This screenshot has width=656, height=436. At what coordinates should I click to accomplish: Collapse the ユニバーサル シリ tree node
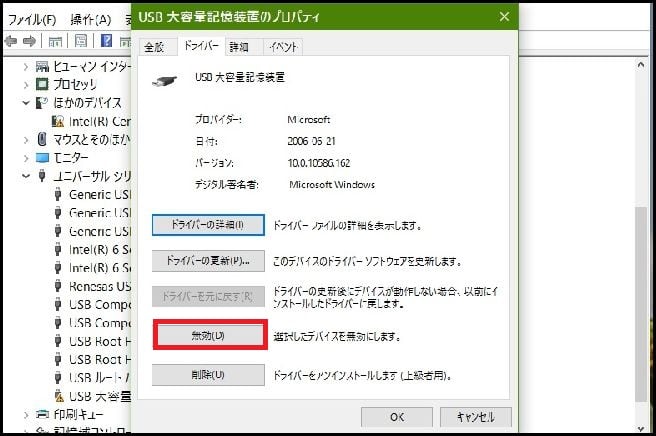click(26, 176)
